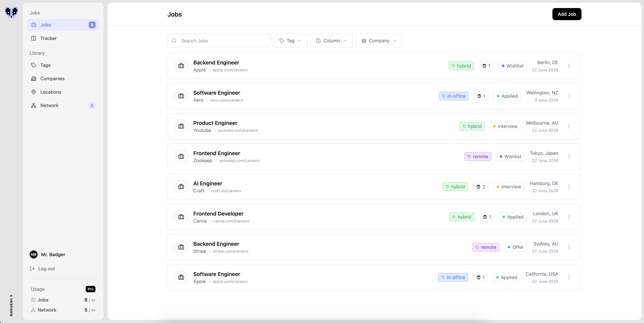
Task: Open options menu for Craft AI Engineer
Action: (x=569, y=187)
